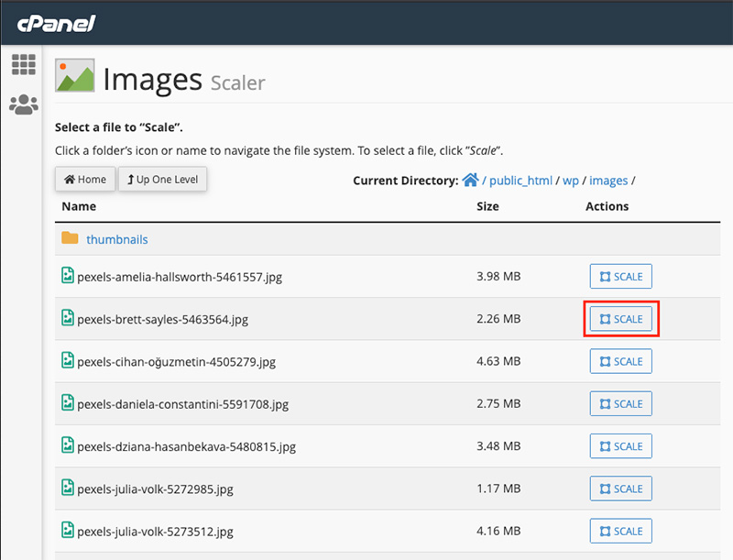Scale the pexels-dziana-hasanbekava-5480815.jpg image
This screenshot has height=560, width=733.
pyautogui.click(x=620, y=446)
